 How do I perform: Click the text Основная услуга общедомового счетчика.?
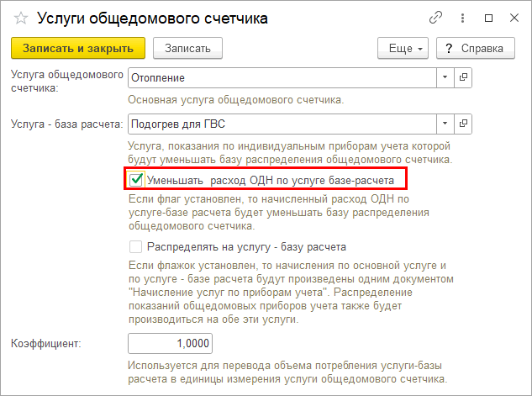click(236, 100)
